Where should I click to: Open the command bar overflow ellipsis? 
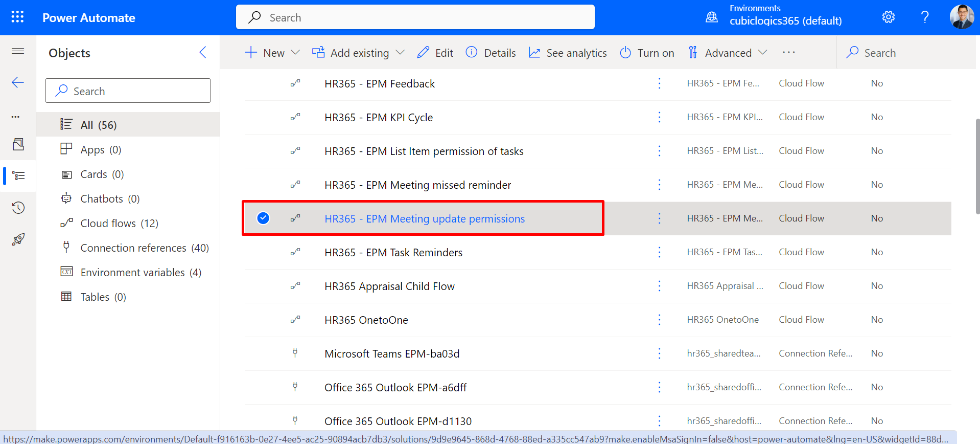pos(789,52)
